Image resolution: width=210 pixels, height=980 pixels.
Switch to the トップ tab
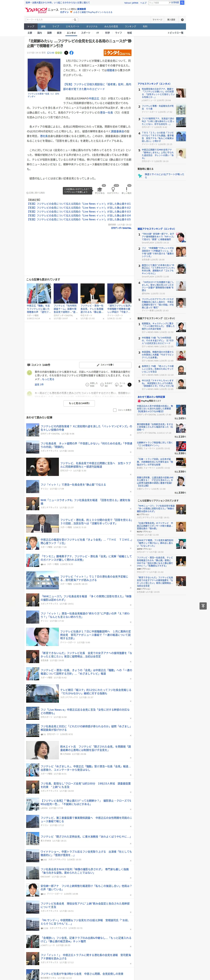click(x=31, y=27)
